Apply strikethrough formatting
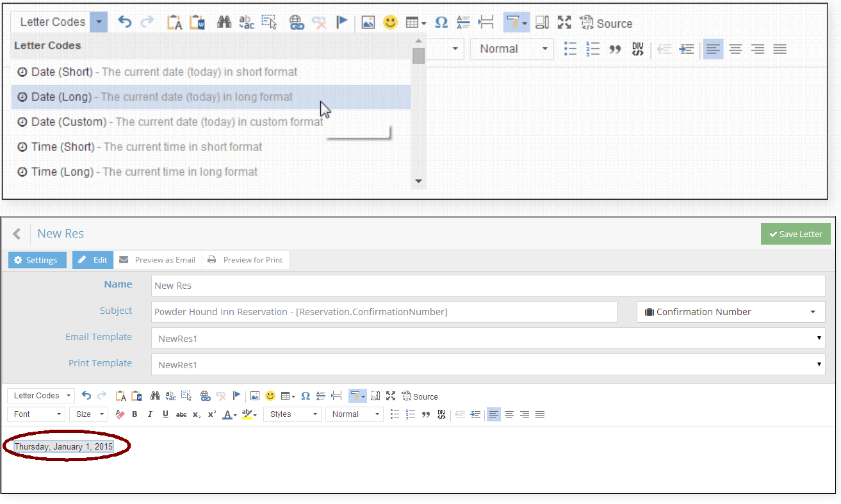 (181, 414)
